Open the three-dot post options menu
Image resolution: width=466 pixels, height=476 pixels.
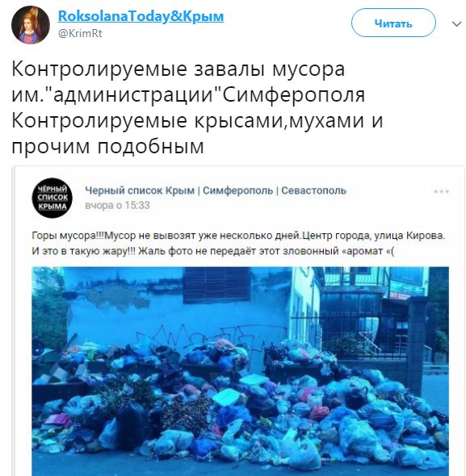[x=441, y=191]
